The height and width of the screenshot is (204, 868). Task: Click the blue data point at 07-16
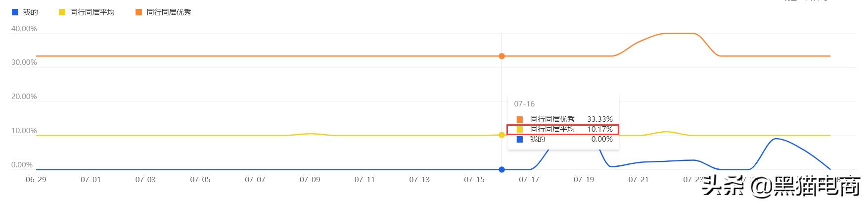[502, 169]
